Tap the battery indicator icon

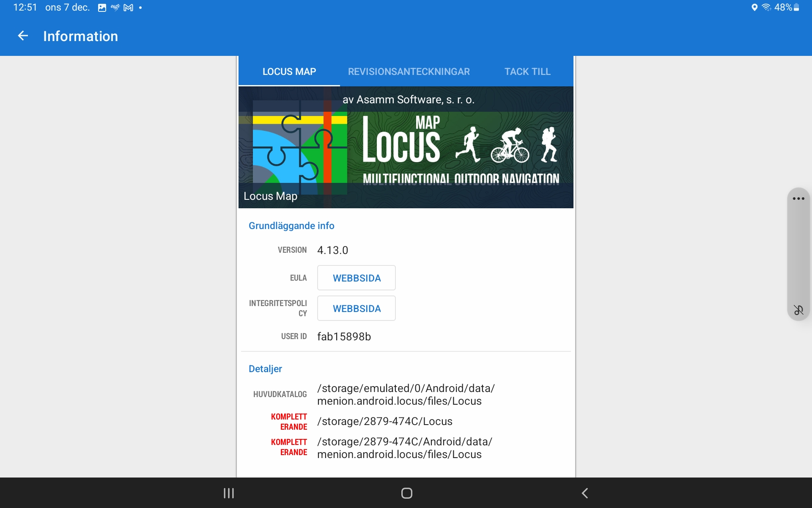[796, 8]
